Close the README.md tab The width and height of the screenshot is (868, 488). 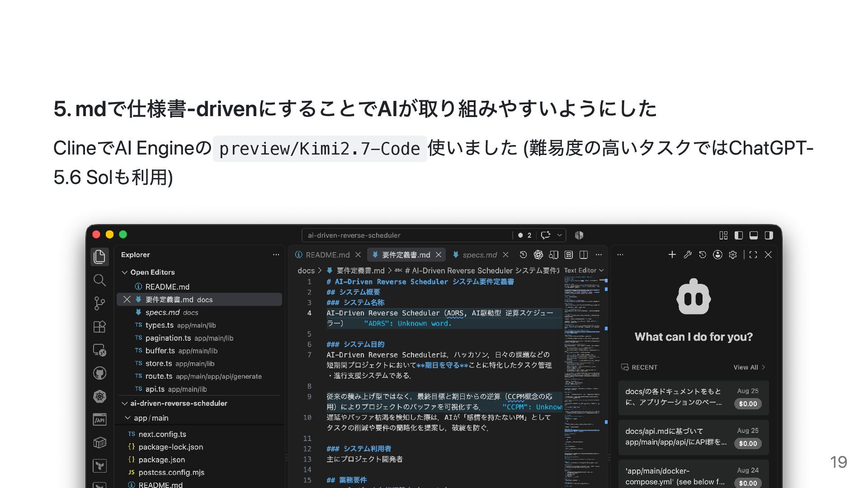point(358,255)
